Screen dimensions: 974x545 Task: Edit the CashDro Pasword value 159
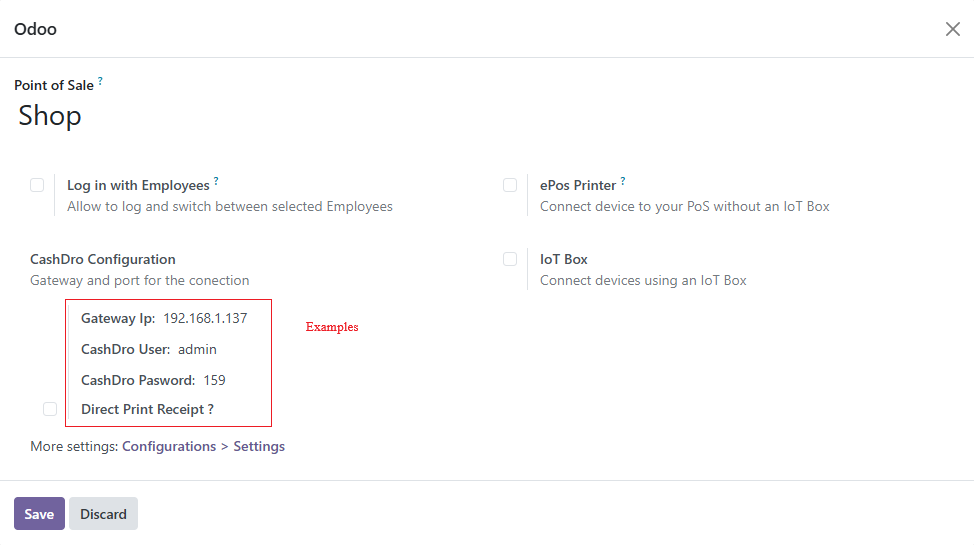(214, 380)
